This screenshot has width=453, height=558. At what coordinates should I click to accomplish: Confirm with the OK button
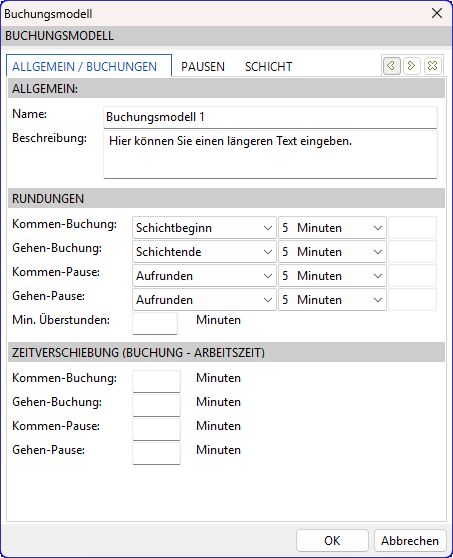332,541
